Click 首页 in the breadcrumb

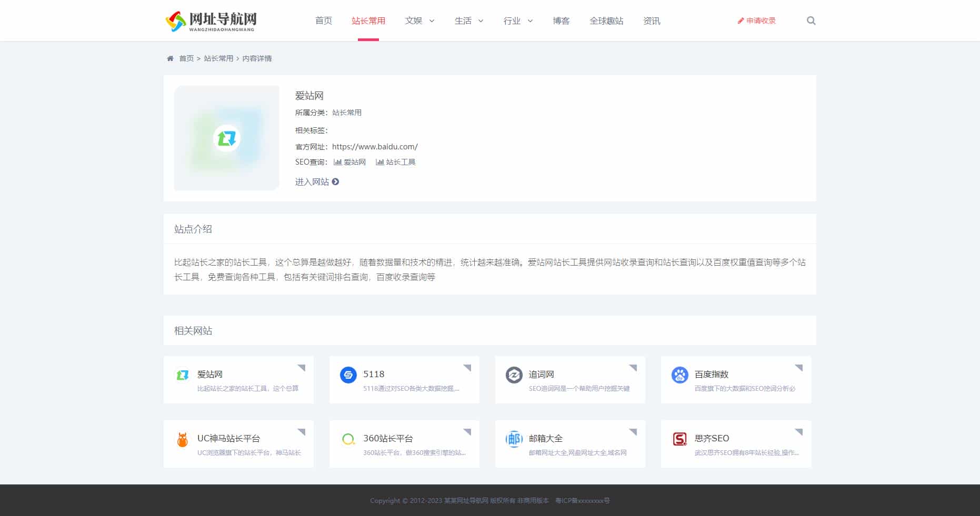click(186, 58)
